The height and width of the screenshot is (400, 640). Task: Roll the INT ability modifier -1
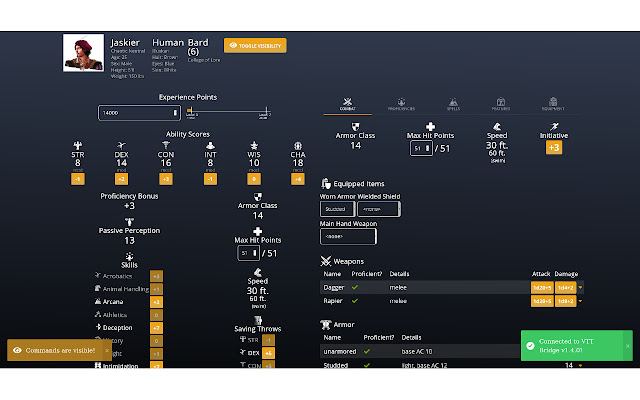click(x=210, y=179)
